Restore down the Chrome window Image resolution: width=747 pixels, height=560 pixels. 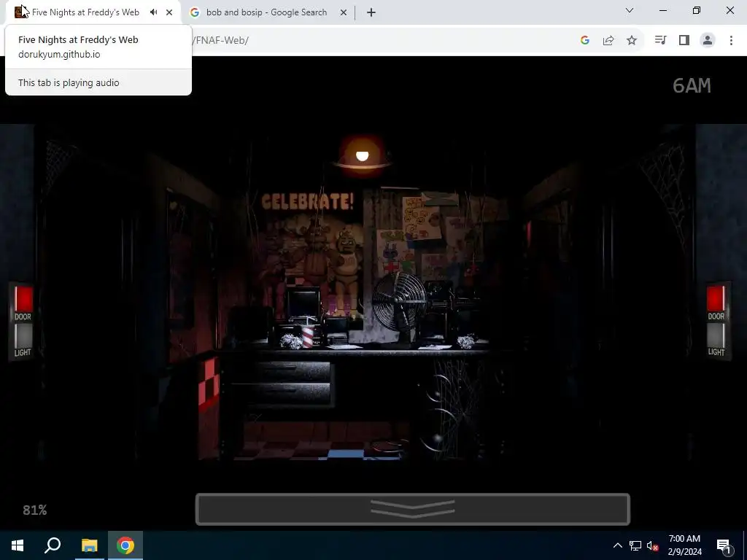pos(697,10)
